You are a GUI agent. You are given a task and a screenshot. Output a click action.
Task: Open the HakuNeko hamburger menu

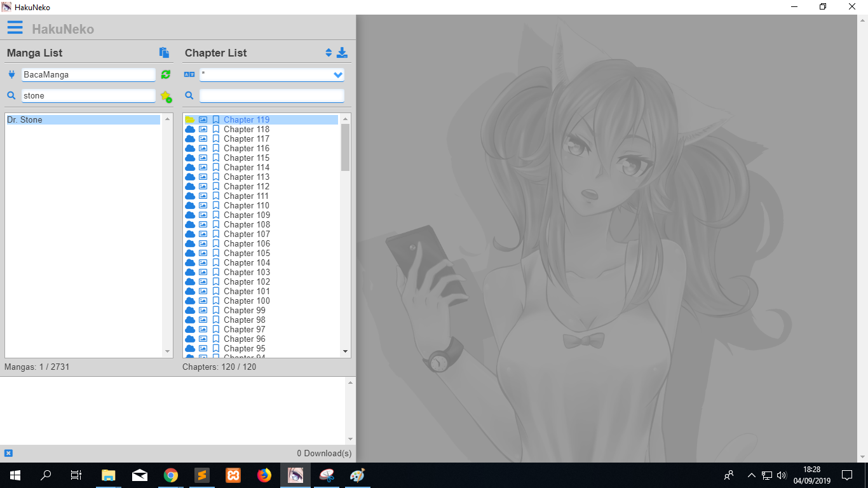(15, 27)
